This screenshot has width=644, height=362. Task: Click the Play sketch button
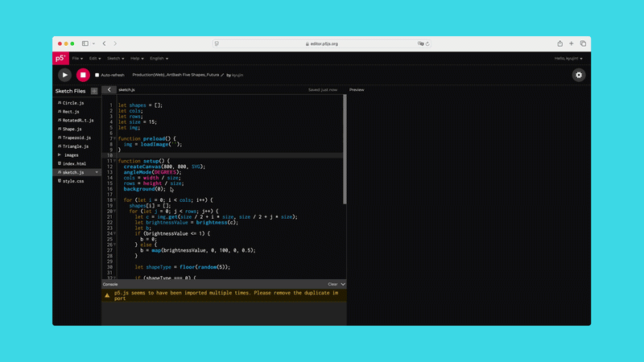tap(65, 75)
